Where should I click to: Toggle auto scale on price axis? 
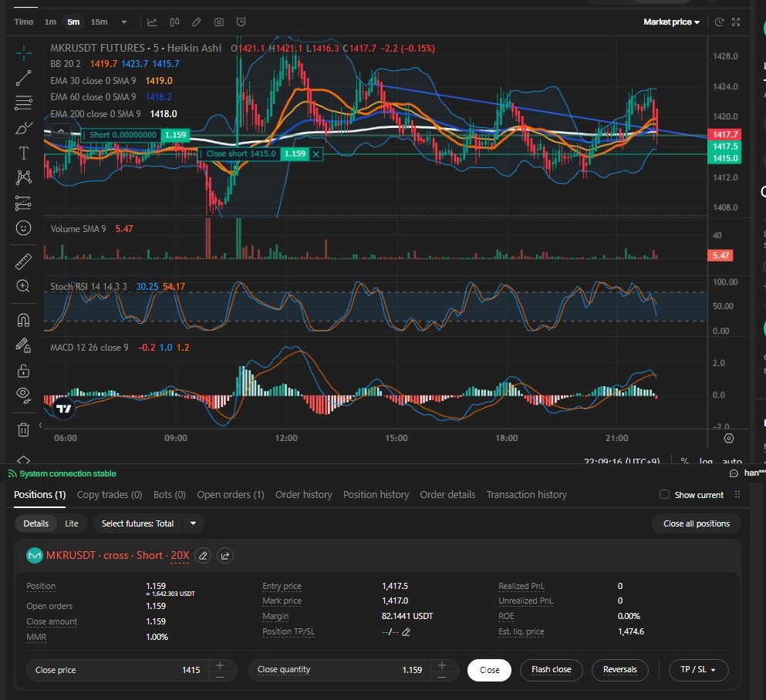[x=732, y=461]
